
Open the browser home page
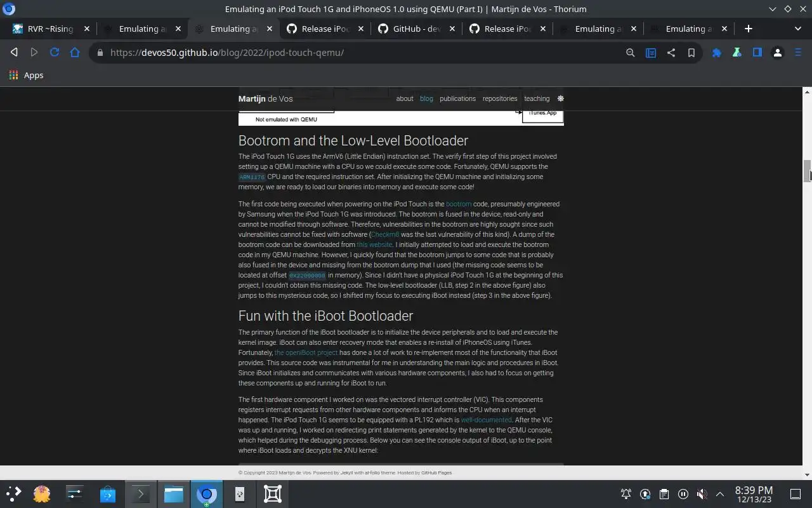75,53
